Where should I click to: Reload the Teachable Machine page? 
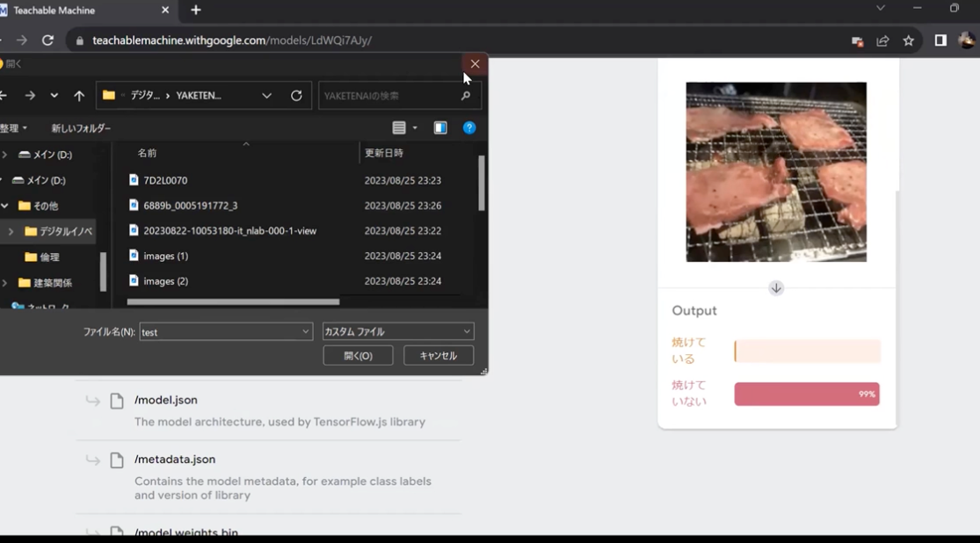coord(47,40)
